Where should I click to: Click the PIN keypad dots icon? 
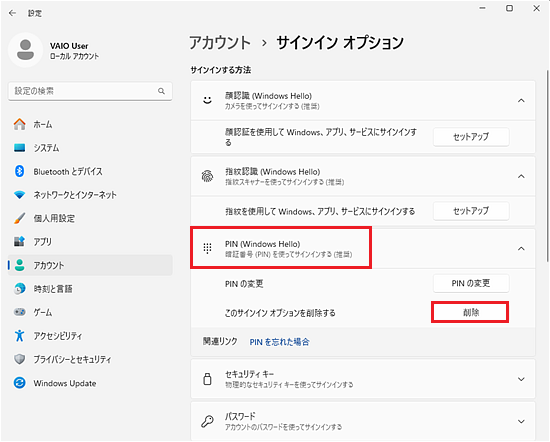[208, 248]
